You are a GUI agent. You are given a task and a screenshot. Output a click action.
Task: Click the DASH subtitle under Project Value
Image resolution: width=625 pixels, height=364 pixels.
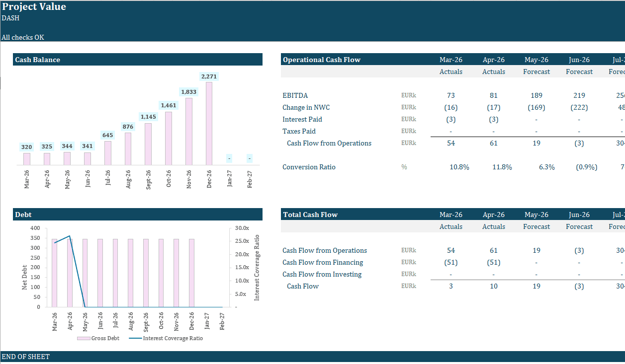[x=10, y=18]
